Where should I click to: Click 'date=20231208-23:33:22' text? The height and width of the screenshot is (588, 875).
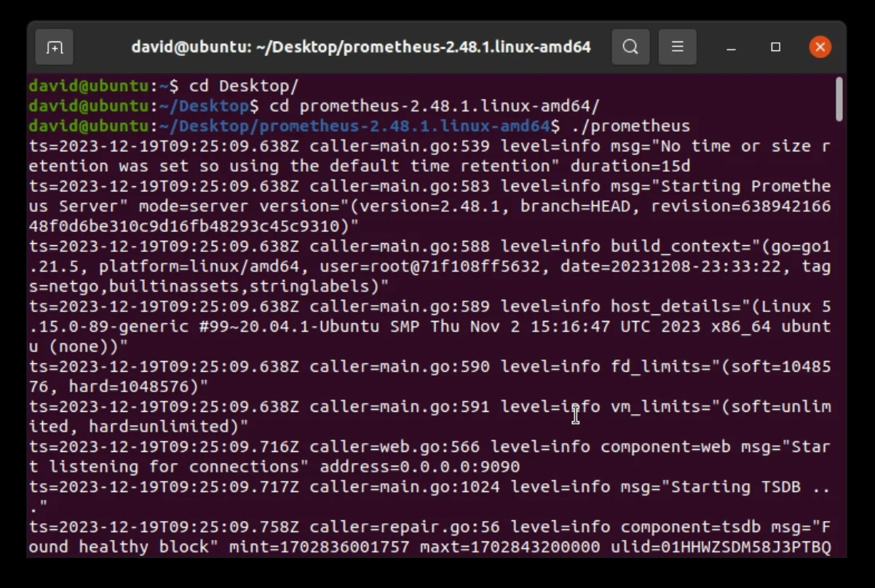tap(670, 266)
